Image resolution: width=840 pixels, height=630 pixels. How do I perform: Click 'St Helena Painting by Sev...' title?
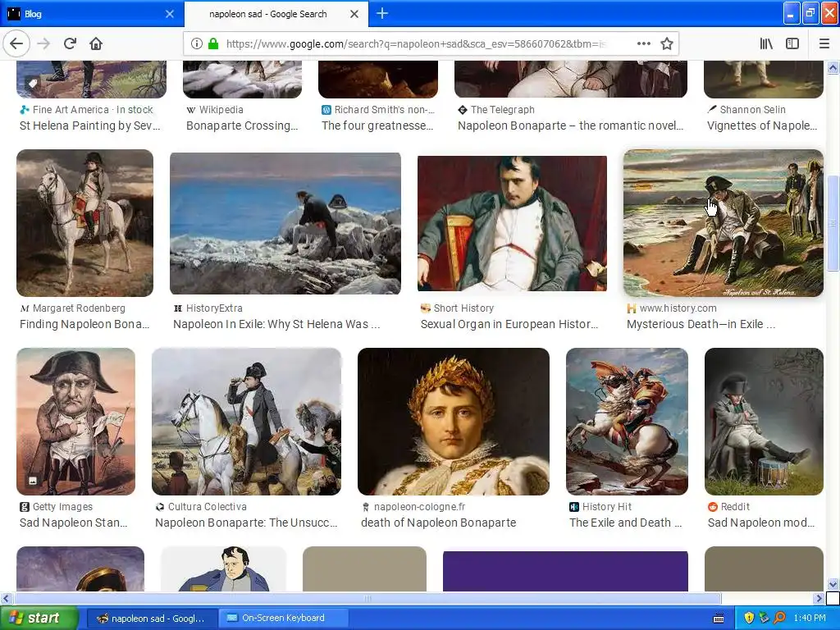click(90, 126)
